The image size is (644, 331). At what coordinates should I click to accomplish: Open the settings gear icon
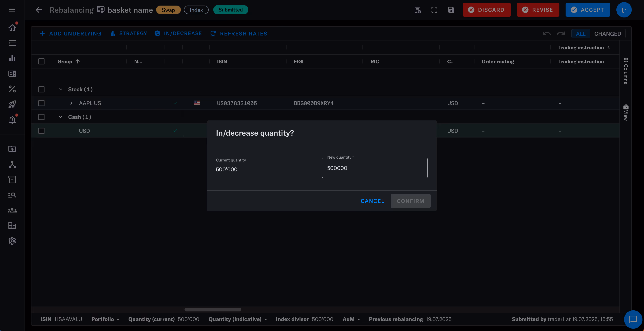pyautogui.click(x=12, y=241)
